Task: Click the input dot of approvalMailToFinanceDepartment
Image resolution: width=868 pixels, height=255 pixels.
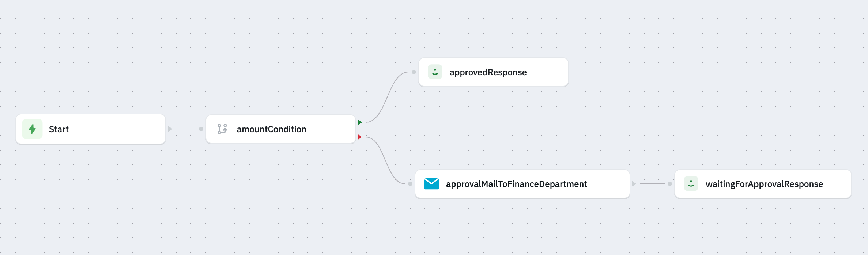Action: tap(410, 184)
